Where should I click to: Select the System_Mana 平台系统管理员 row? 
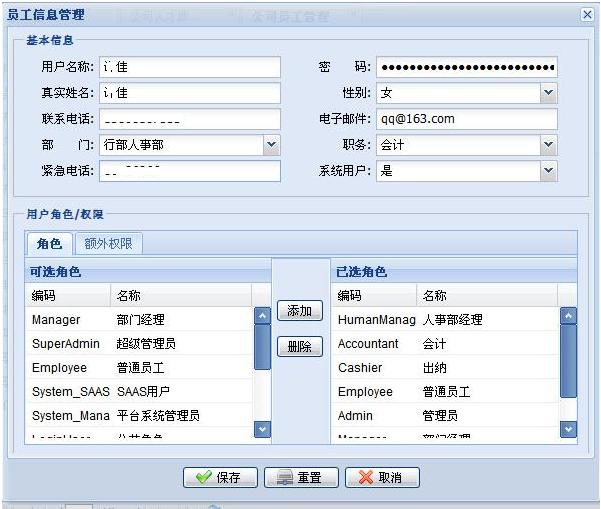[x=139, y=415]
